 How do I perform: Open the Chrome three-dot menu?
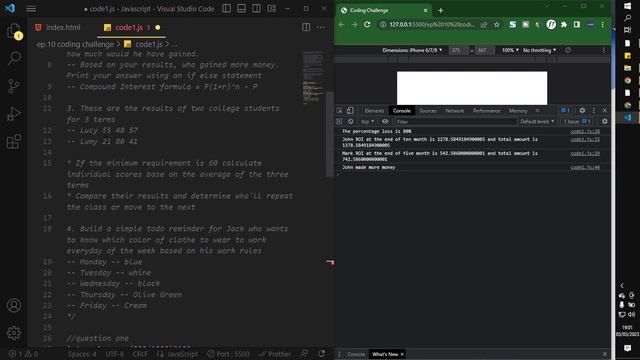pyautogui.click(x=602, y=24)
